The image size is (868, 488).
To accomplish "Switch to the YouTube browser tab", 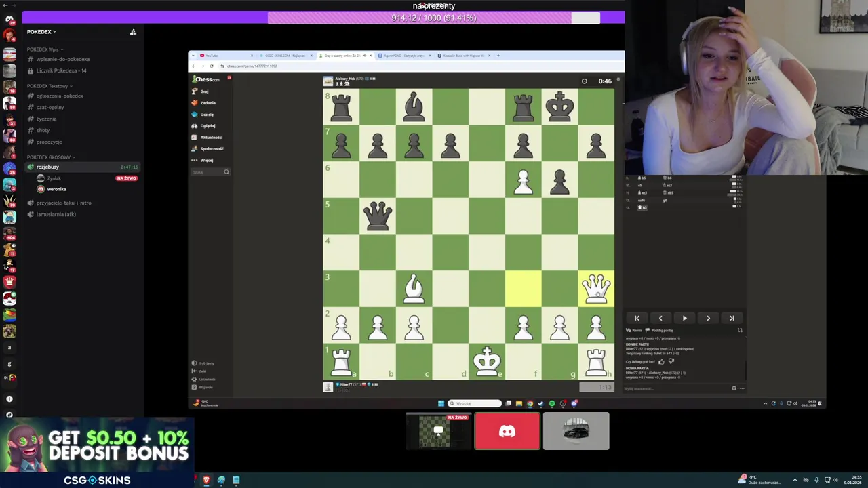I will 226,56.
